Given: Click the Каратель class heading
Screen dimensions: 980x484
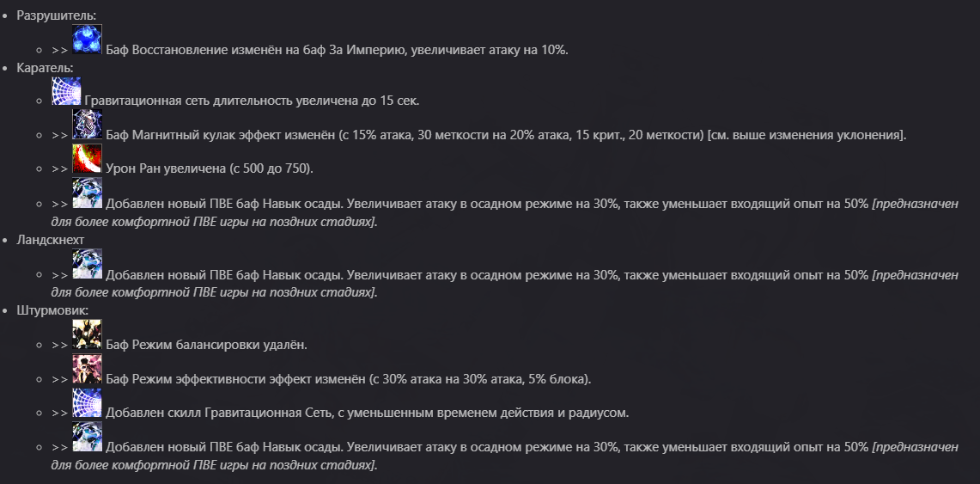Looking at the screenshot, I should [x=45, y=68].
